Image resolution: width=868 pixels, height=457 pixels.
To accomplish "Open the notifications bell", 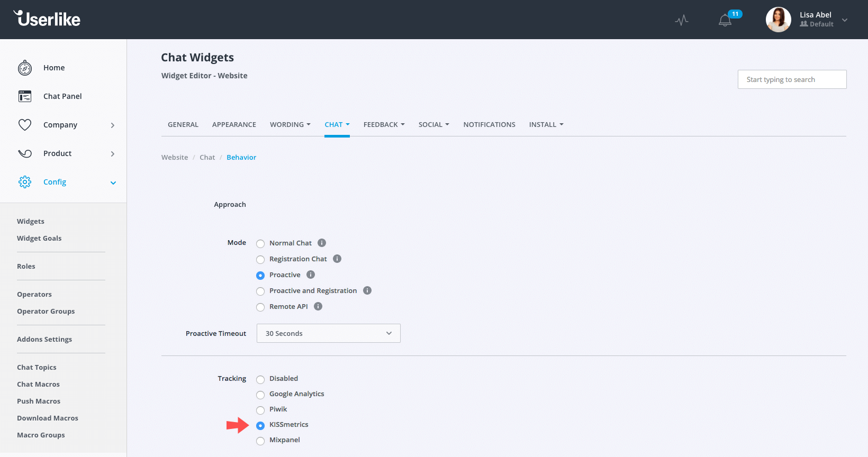I will (x=725, y=20).
